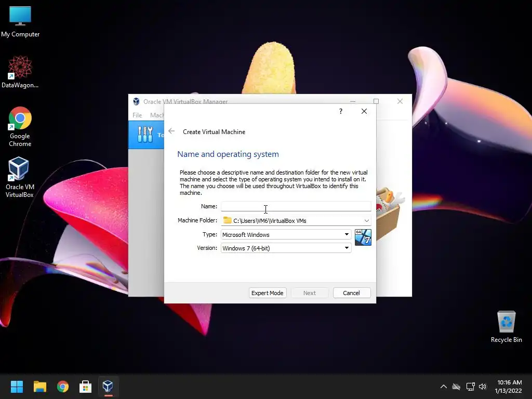
Task: Click the VirtualBox Manager title bar logo
Action: click(136, 101)
